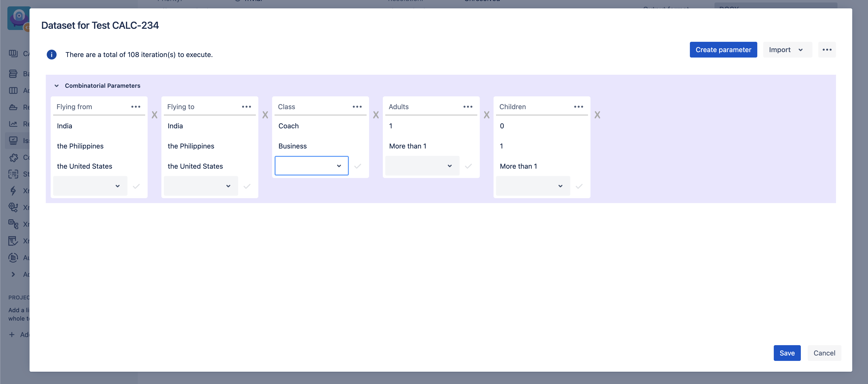The width and height of the screenshot is (868, 384).
Task: Confirm new value in Adults column
Action: pyautogui.click(x=468, y=166)
